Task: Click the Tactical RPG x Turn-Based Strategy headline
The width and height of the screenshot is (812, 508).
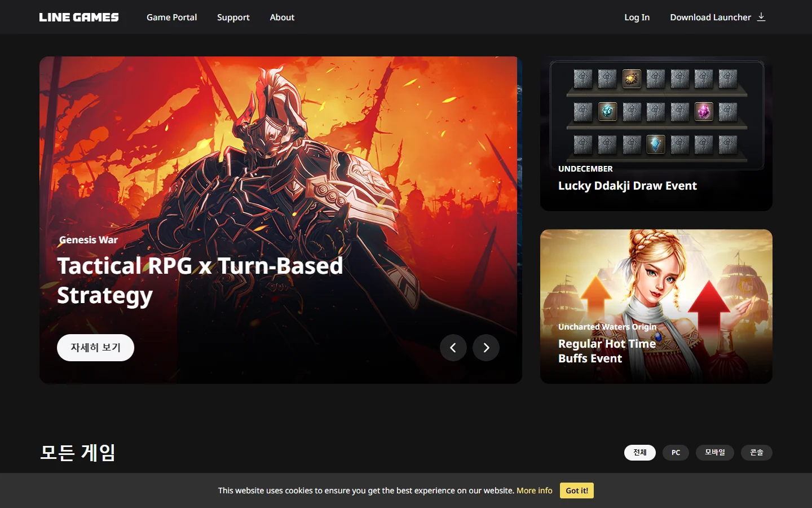Action: (200, 281)
